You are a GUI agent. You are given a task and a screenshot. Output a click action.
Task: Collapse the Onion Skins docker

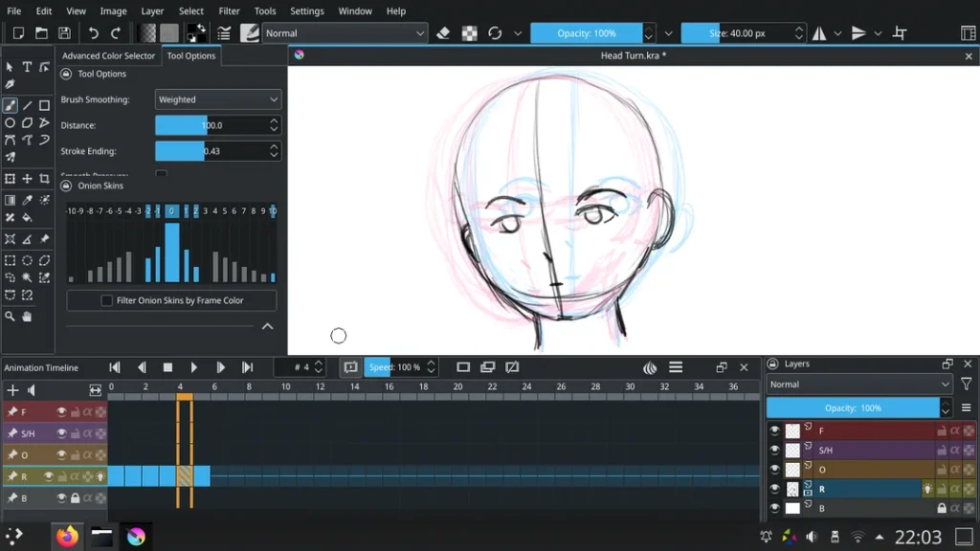[268, 326]
